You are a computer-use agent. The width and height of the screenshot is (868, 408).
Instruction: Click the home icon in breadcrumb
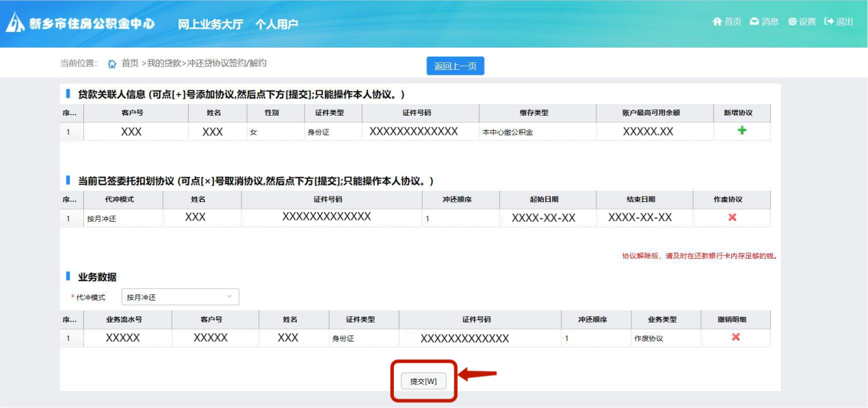click(x=112, y=64)
